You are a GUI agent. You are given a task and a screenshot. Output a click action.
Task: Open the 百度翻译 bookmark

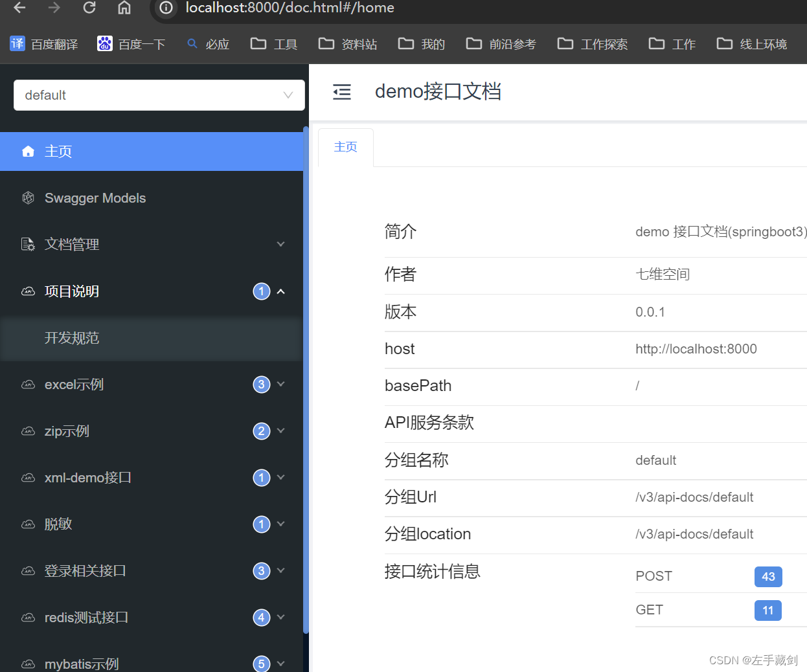pos(43,43)
